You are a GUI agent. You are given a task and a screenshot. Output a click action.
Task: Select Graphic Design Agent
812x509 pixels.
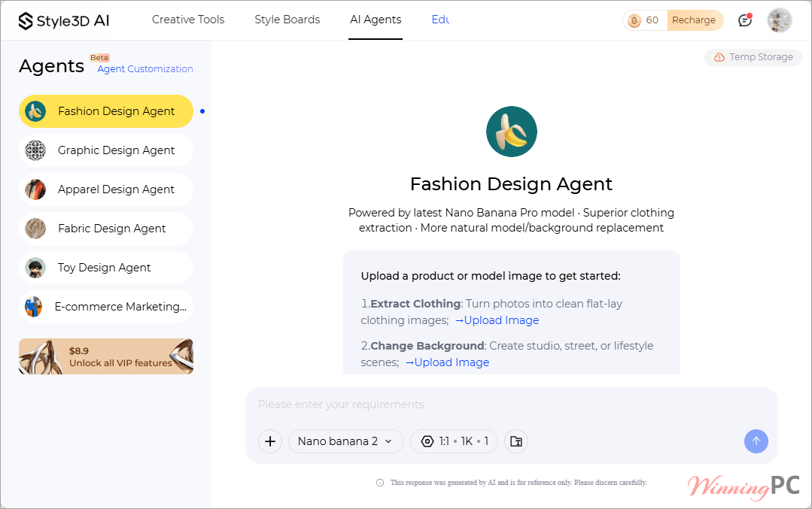coord(106,150)
